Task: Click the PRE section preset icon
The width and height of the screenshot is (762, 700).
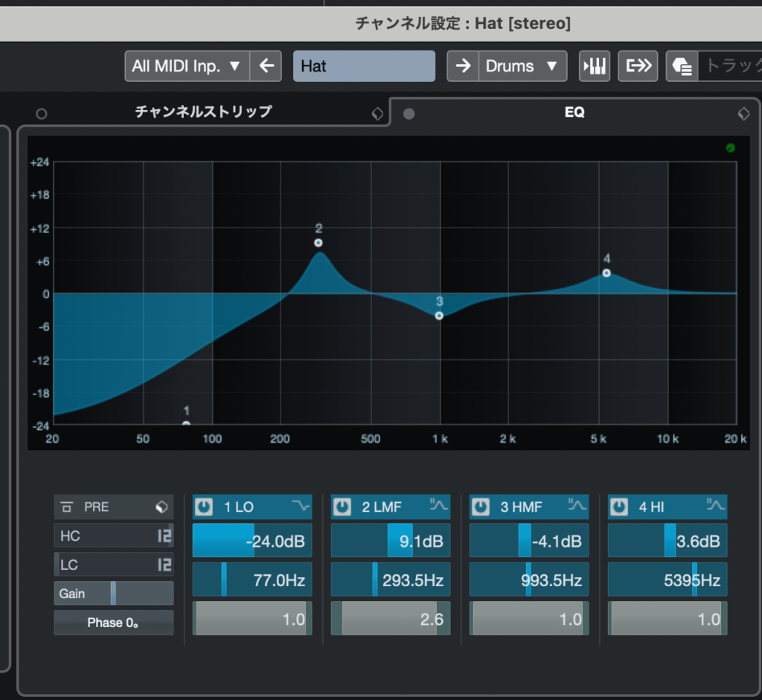Action: [x=161, y=507]
